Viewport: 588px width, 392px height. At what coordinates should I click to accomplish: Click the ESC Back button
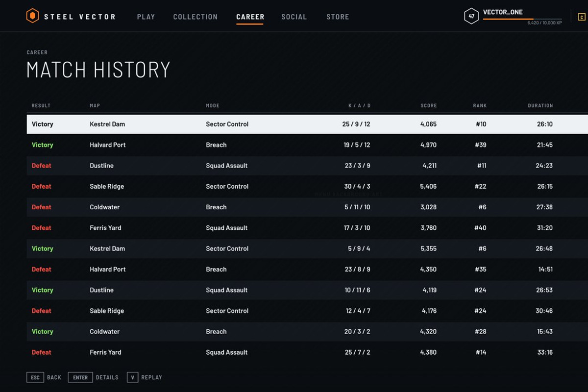tap(44, 377)
